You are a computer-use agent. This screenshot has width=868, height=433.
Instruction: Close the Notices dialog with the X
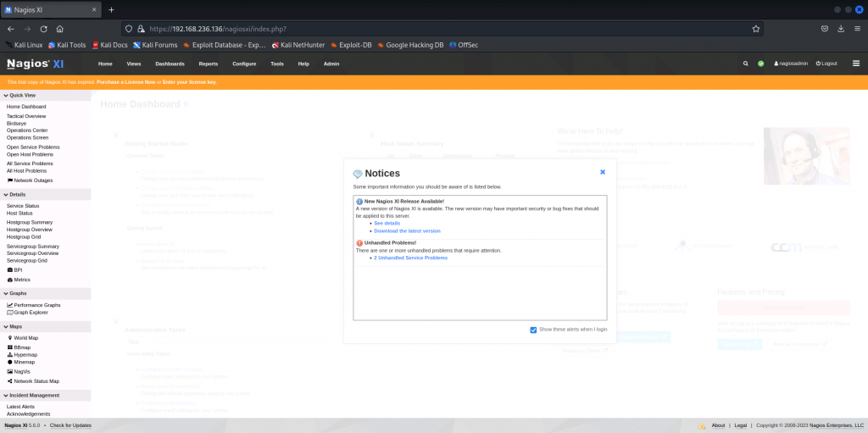(603, 172)
